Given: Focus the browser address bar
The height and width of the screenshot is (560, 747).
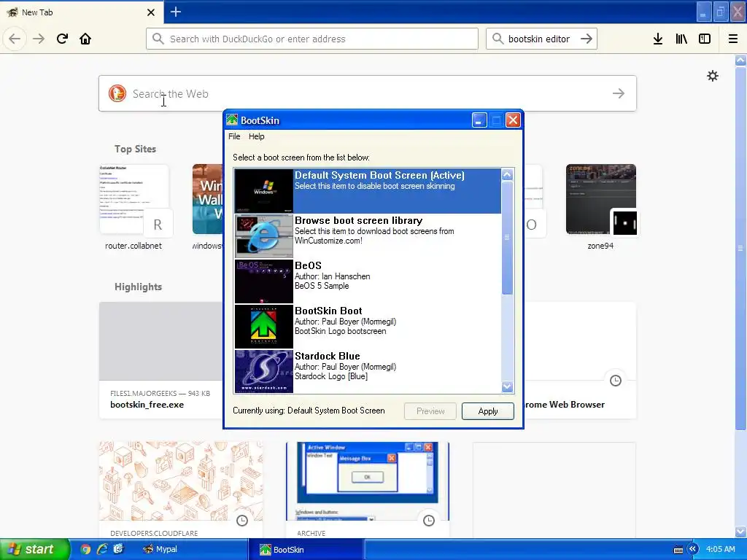Looking at the screenshot, I should click(x=312, y=39).
